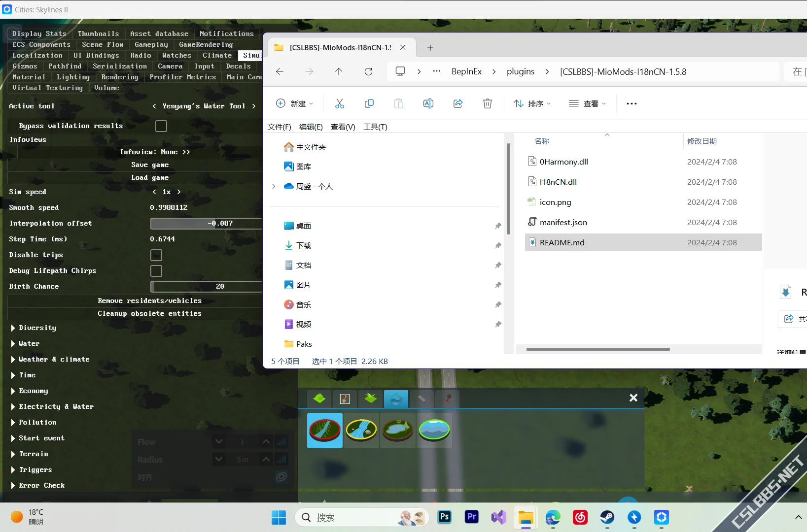The width and height of the screenshot is (807, 532).
Task: Switch to the Pathfind debug tab
Action: (x=65, y=66)
